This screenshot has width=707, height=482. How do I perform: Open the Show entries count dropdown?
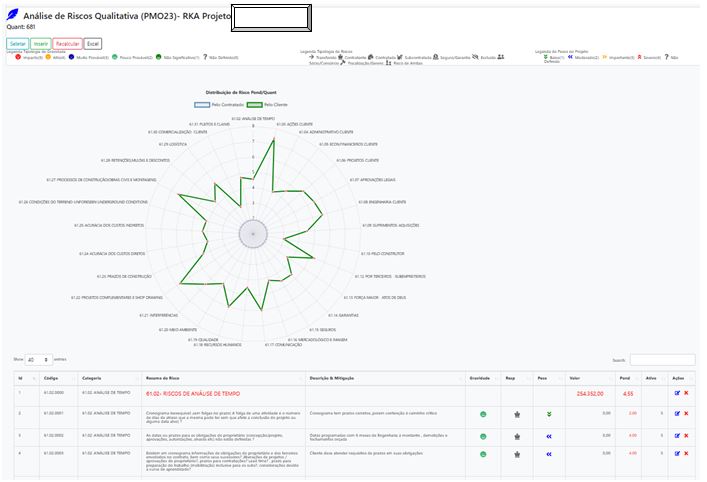coord(38,359)
